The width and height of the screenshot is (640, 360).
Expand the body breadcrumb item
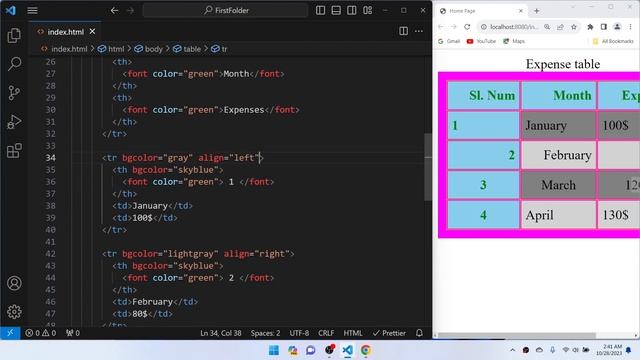[149, 49]
